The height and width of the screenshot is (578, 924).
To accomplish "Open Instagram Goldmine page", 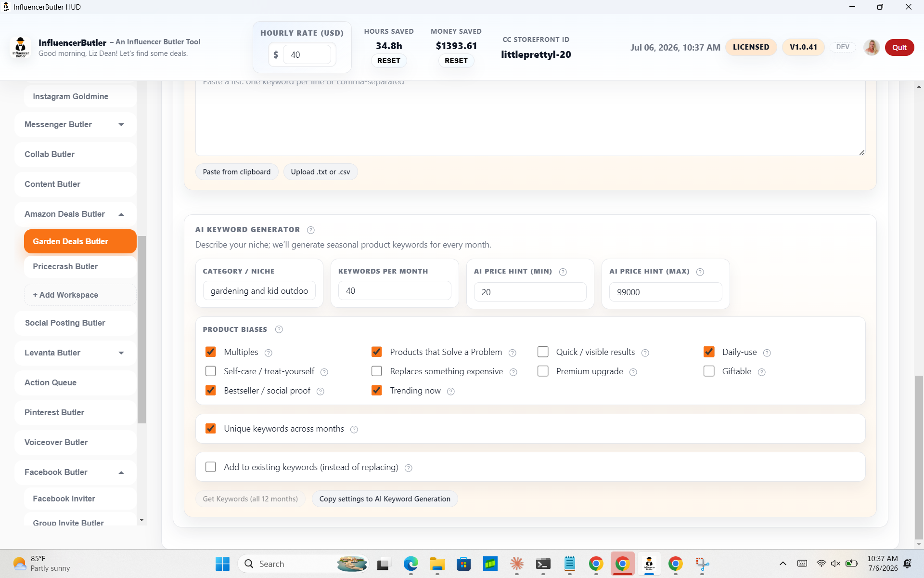I will [80, 97].
